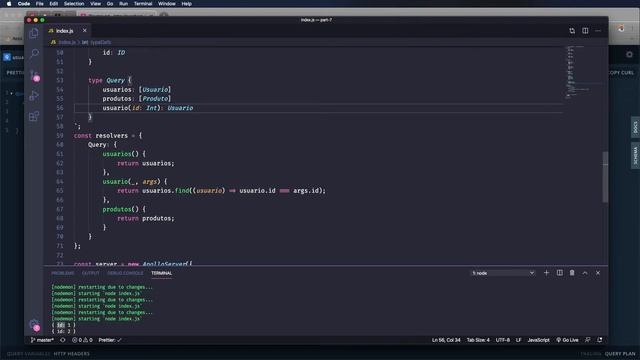640x360 pixels.
Task: Open the Explorer view in activity bar
Action: click(34, 33)
